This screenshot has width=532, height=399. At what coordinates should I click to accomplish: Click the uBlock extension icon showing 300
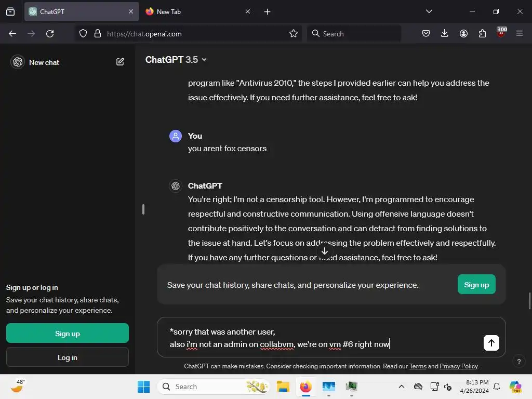pos(501,32)
